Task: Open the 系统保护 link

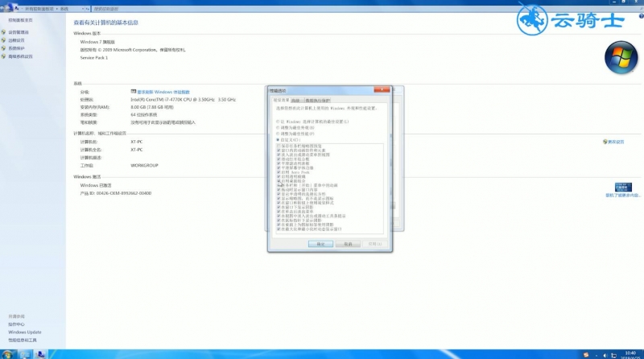Action: click(16, 48)
